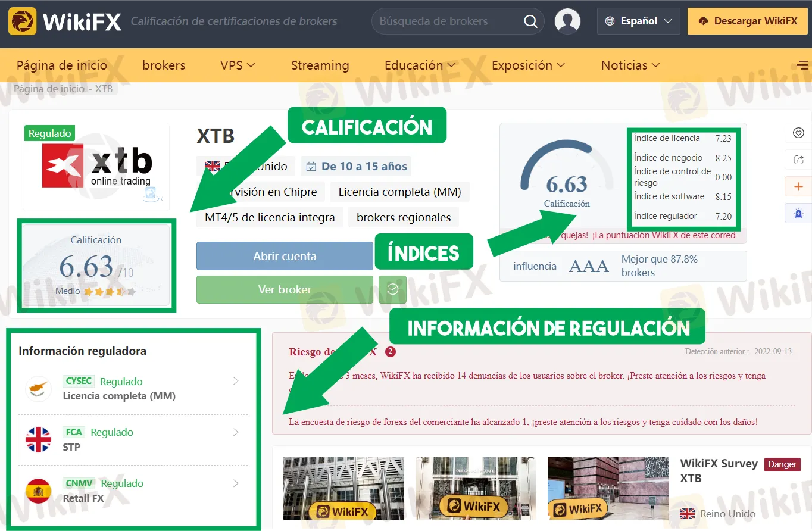Click the star rating under Medio
Viewport: 812px width, 531px height.
(110, 292)
